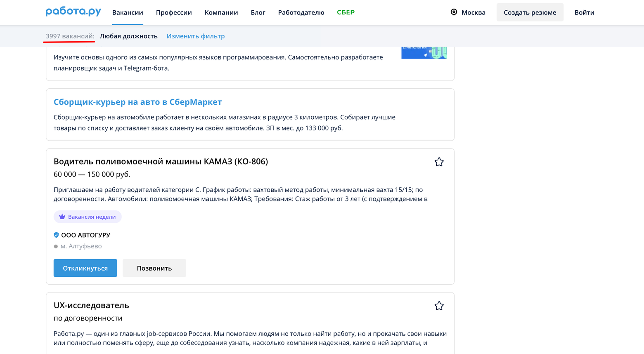Click the ООО АВТОГУРУ company name

pos(85,235)
